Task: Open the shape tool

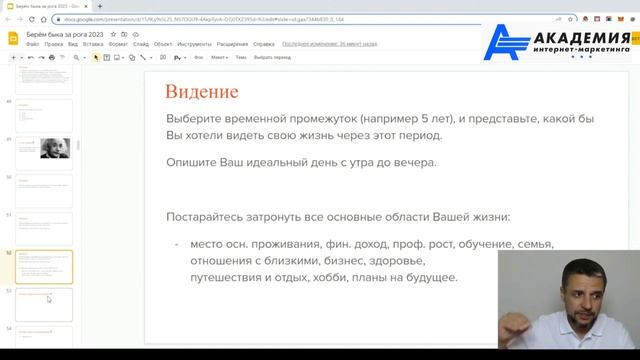Action: (x=132, y=58)
